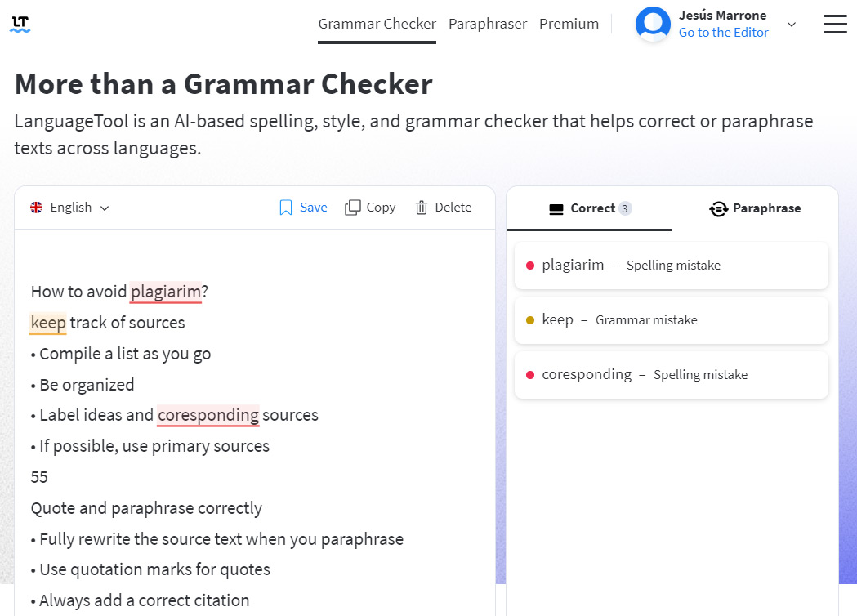Open the Grammar Checker menu item

(x=377, y=24)
